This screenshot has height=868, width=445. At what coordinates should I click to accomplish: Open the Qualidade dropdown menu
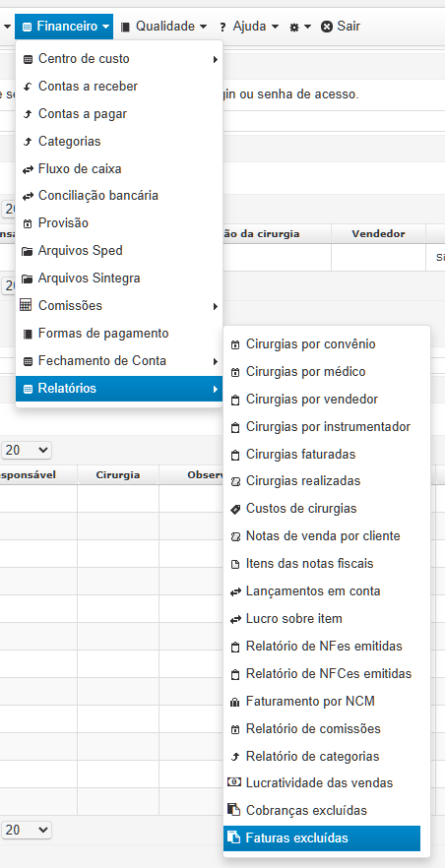pos(164,26)
